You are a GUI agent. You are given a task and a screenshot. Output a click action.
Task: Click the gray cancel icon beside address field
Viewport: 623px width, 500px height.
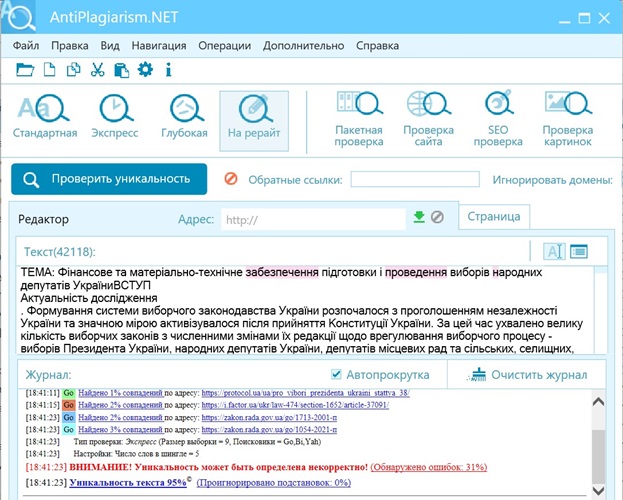coord(437,217)
